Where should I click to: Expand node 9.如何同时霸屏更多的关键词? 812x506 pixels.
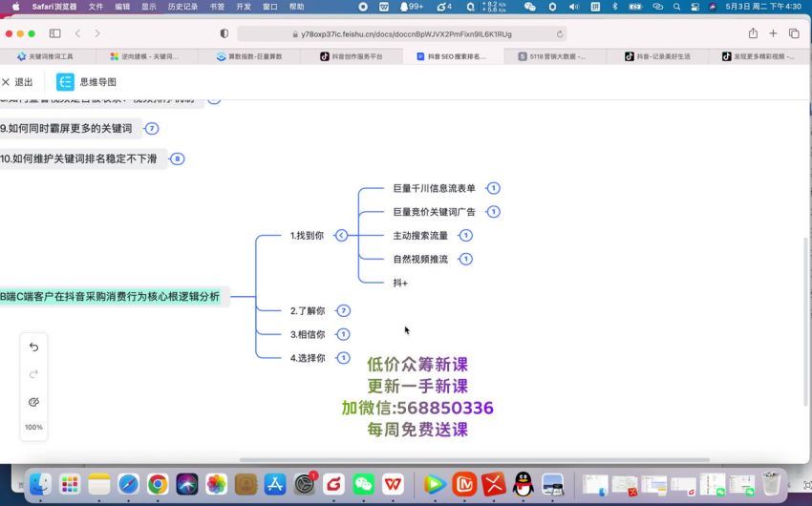click(x=151, y=128)
